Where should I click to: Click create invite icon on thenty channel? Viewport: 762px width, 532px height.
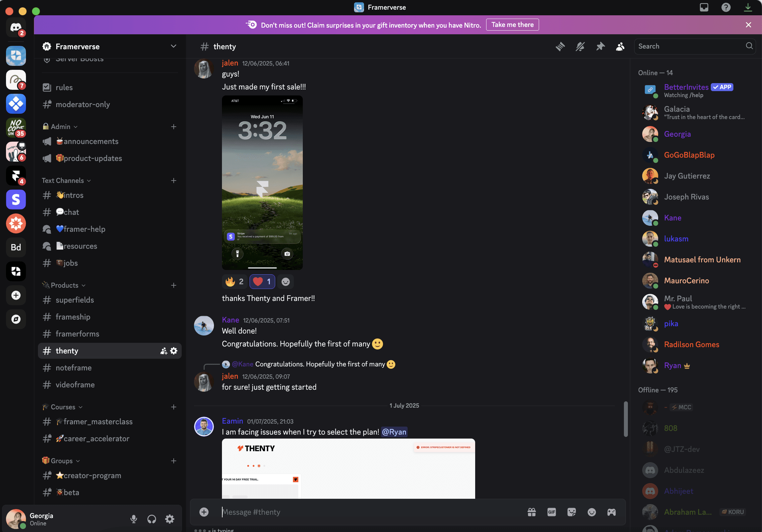(164, 351)
